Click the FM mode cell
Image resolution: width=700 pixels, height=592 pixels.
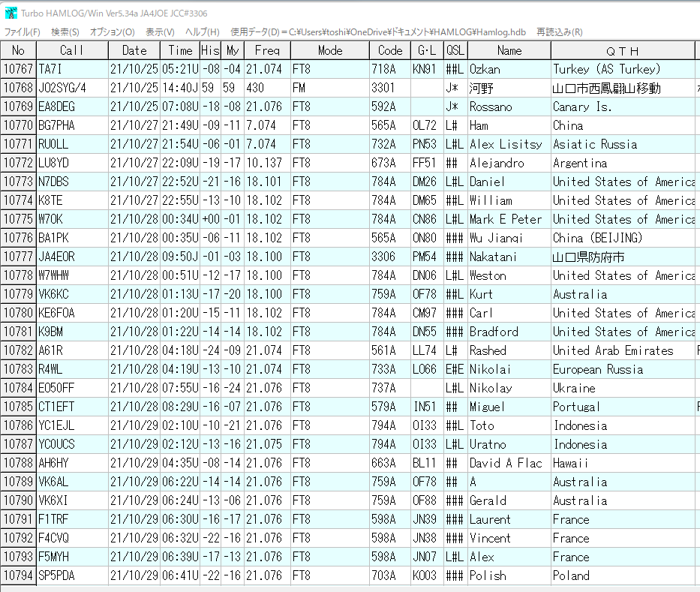click(x=330, y=88)
